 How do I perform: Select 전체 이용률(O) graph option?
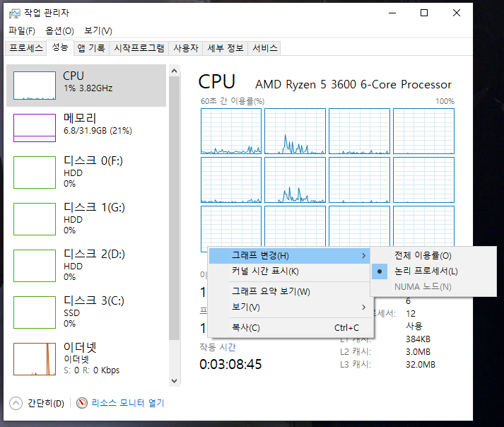click(x=433, y=256)
